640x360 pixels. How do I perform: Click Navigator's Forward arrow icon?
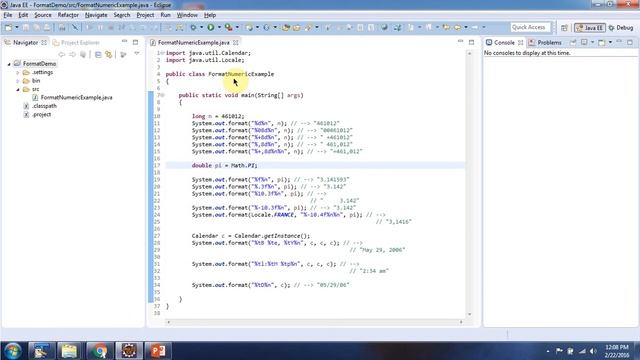[72, 54]
